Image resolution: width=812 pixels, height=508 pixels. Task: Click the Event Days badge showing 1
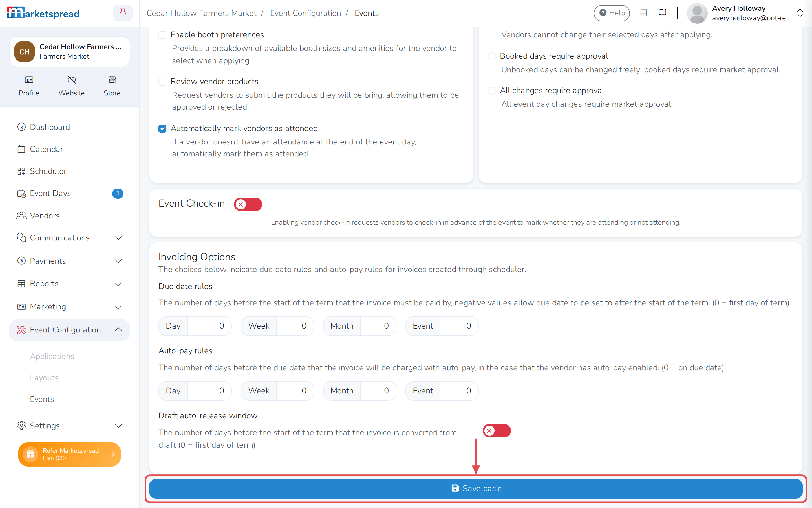(x=118, y=193)
